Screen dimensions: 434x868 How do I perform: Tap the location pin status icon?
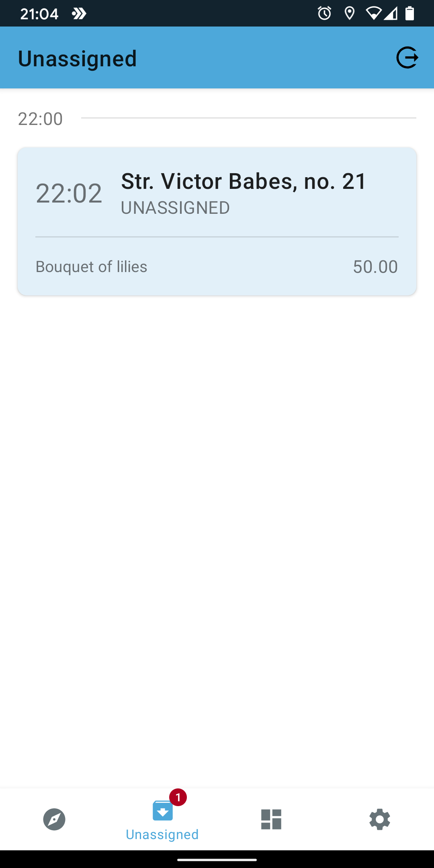coord(350,14)
